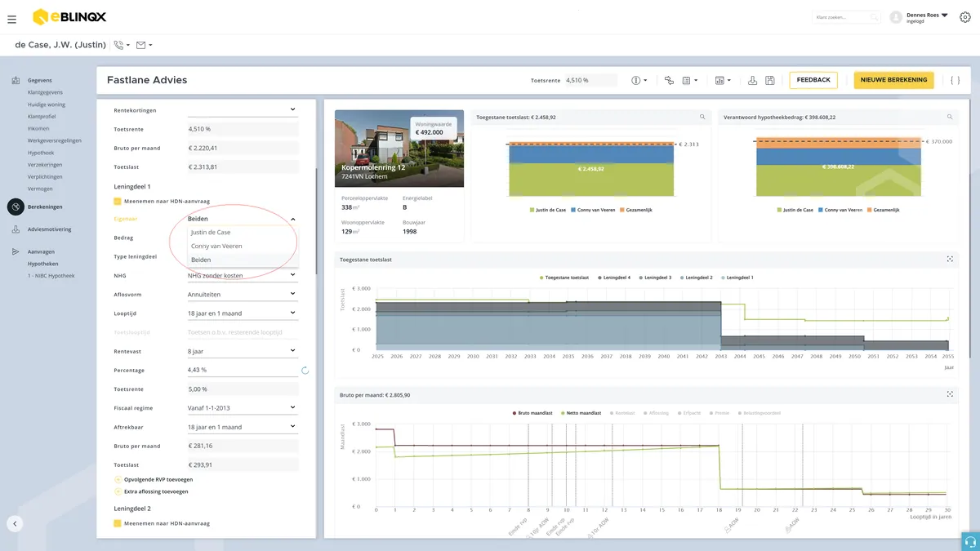Click the magnifier in Klant zoeken
The height and width of the screenshot is (551, 980).
pos(875,17)
